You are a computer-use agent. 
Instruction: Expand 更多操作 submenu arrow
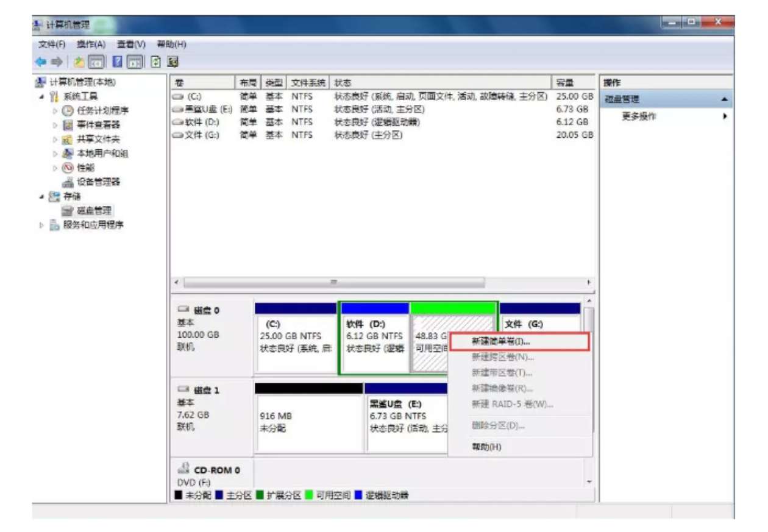point(725,116)
